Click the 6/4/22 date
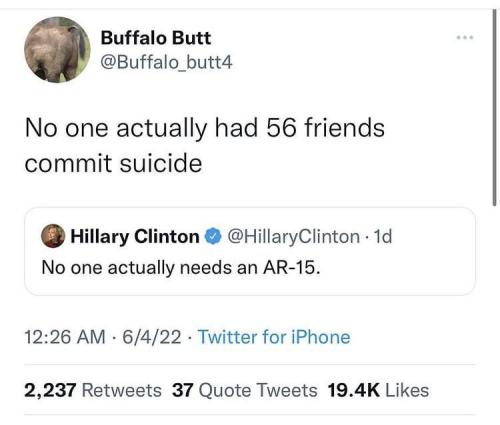This screenshot has width=500, height=425. [x=152, y=337]
